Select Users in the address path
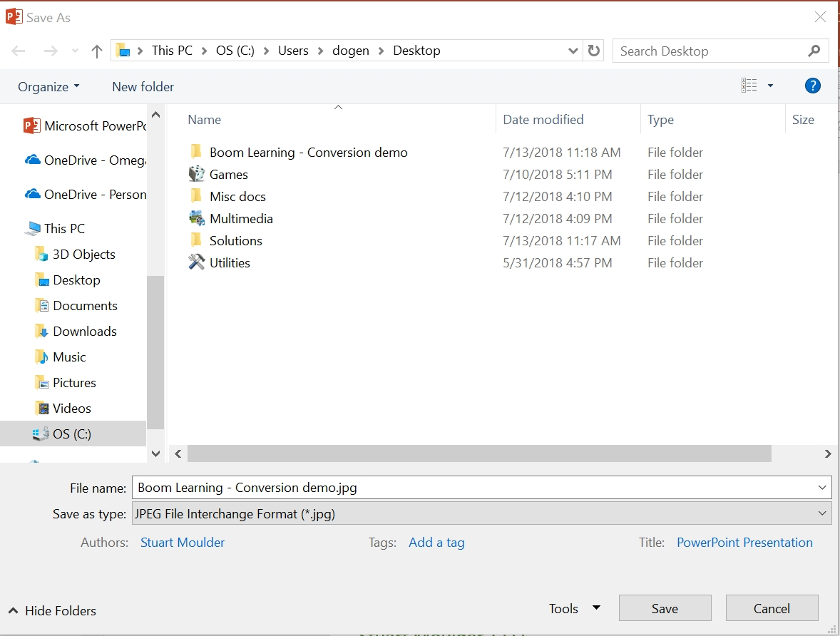 [x=293, y=51]
